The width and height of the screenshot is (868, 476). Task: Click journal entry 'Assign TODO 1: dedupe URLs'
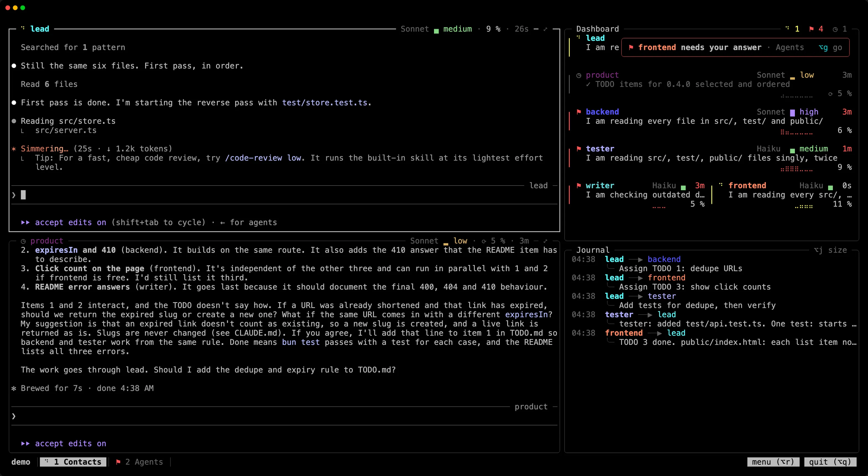(x=680, y=268)
